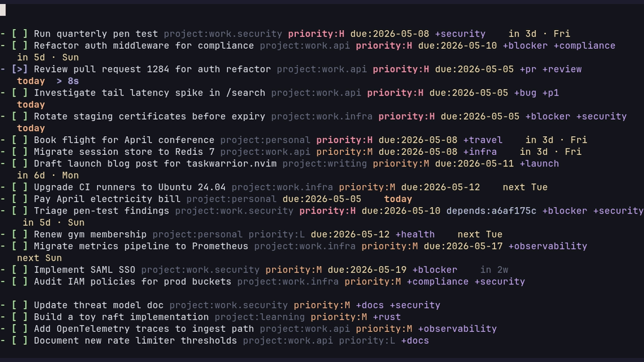Viewport: 644px width, 362px height.
Task: Click 'next Sun' under the Prometheus task
Action: (x=39, y=258)
